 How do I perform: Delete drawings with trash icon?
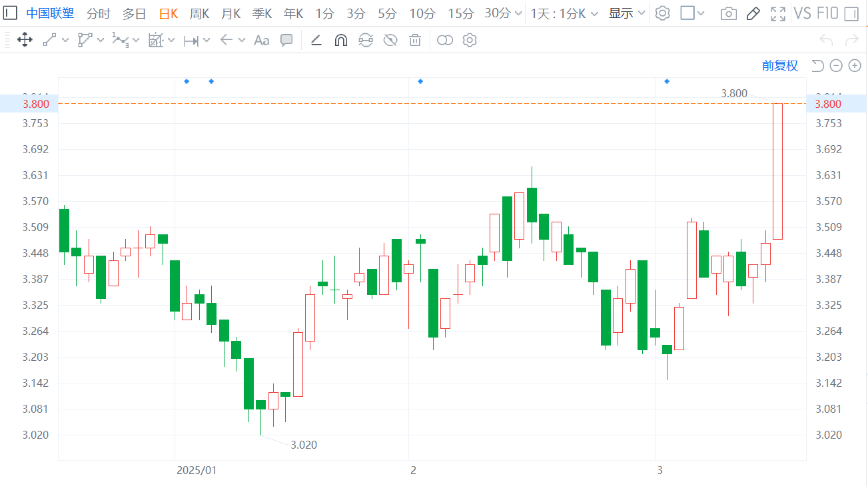[x=415, y=41]
